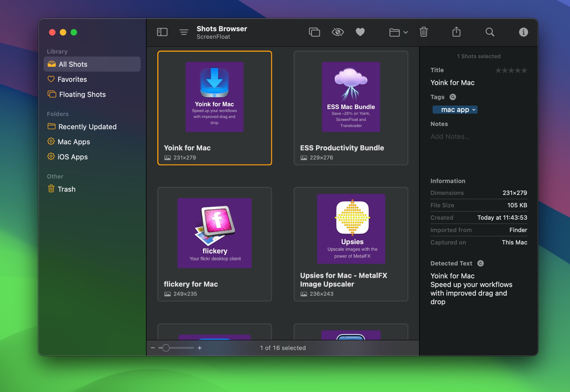Open the iOS Apps smart folder
Screen dimensions: 570x392
tap(92, 157)
